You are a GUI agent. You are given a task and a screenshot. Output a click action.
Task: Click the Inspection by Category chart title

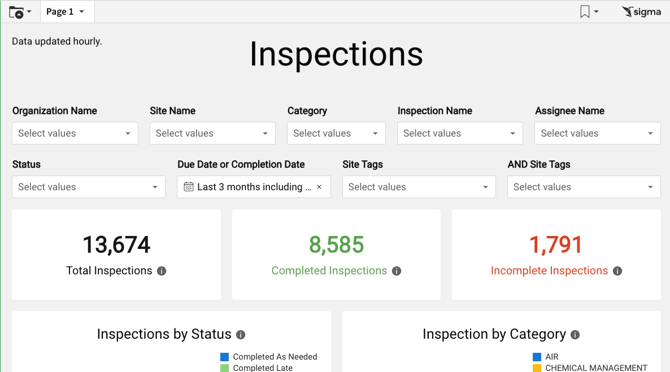494,334
